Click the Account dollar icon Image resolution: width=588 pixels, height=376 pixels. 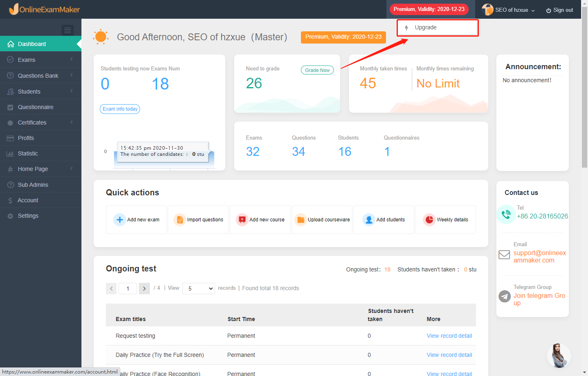10,200
